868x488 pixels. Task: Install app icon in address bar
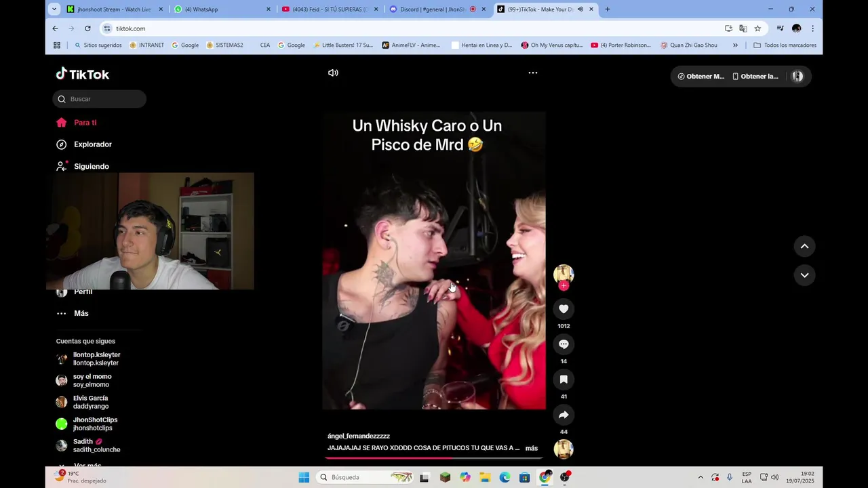click(x=728, y=28)
